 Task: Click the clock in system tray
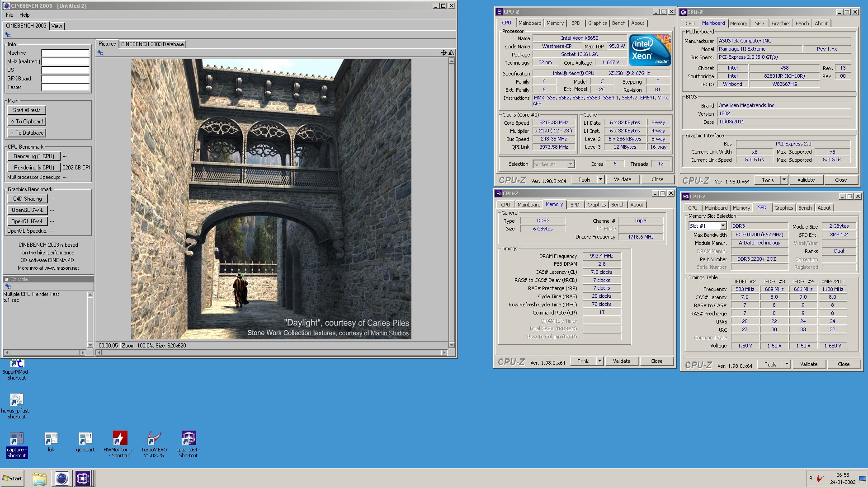click(843, 479)
